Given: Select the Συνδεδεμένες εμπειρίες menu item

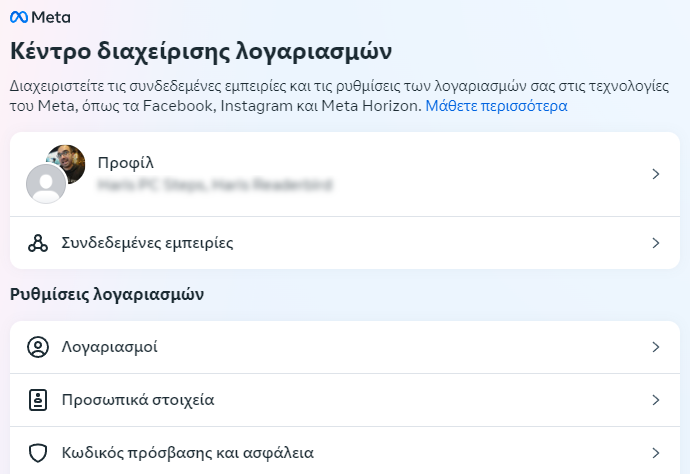Looking at the screenshot, I should (345, 243).
